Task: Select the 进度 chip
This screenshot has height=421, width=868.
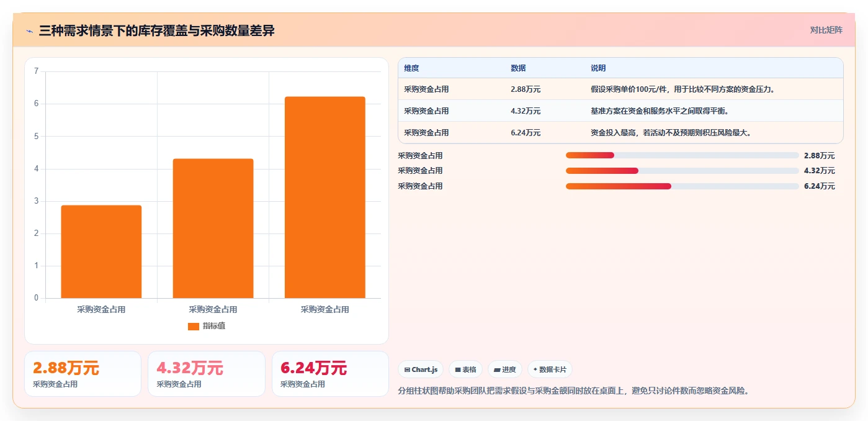Action: [x=505, y=369]
